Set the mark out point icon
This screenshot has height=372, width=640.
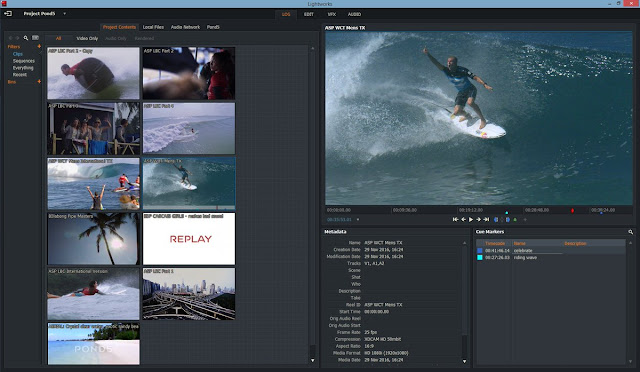click(x=508, y=220)
